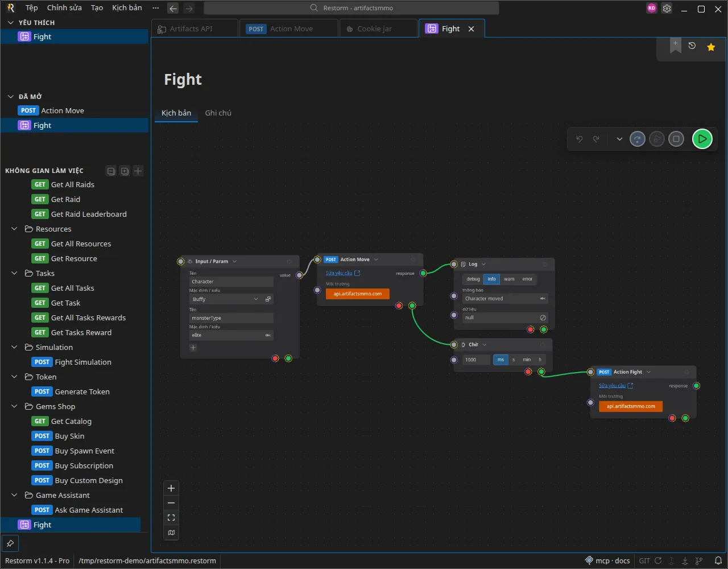This screenshot has width=728, height=569.
Task: Click the Git branch icon in status bar
Action: pos(699,560)
